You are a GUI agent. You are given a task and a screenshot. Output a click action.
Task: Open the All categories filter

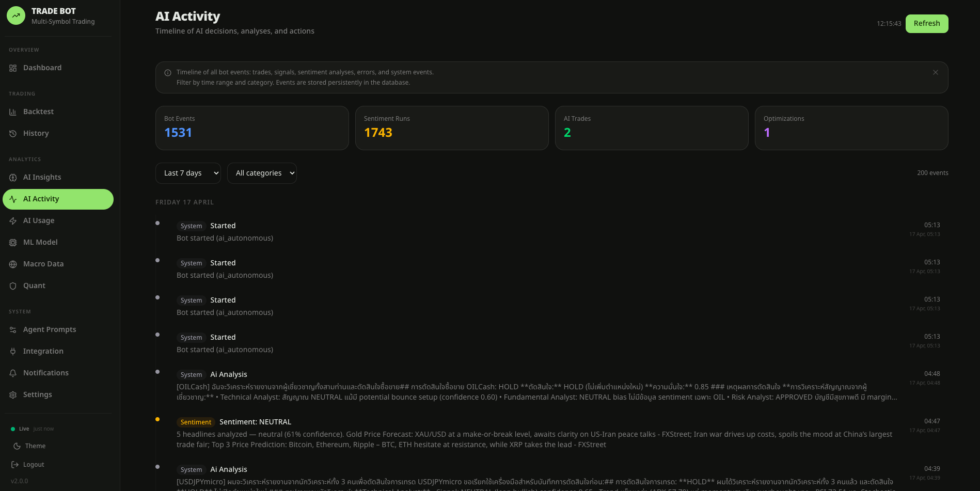[262, 173]
